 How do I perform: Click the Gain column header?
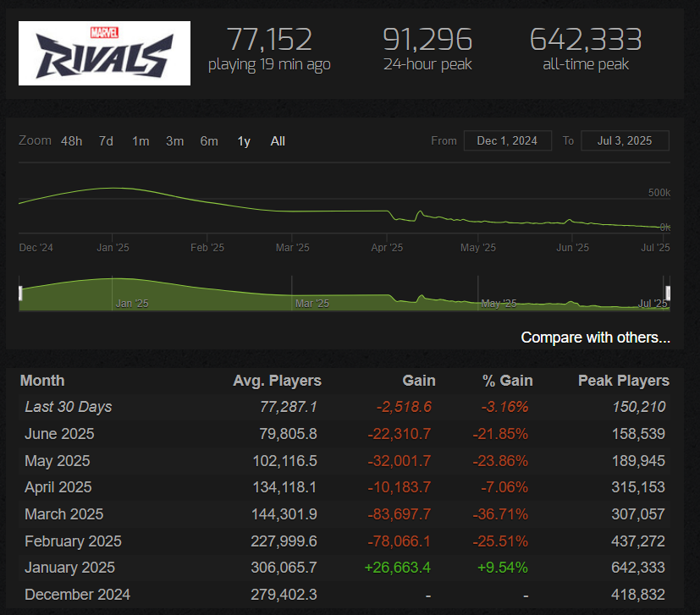pos(419,381)
